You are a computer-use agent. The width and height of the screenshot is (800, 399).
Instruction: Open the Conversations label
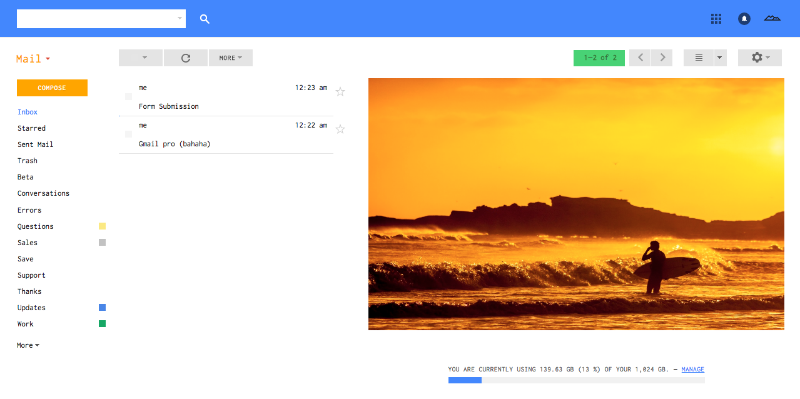(43, 193)
